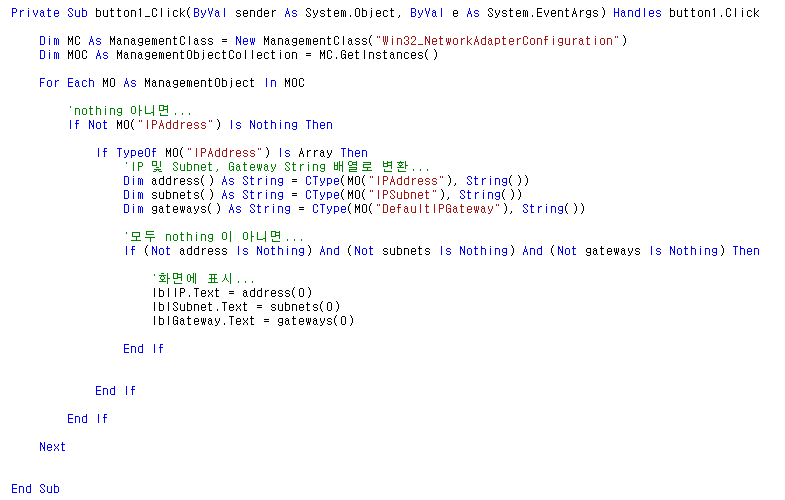Click the '화면에 표시...' comment
Image resolution: width=785 pixels, height=500 pixels.
(203, 279)
